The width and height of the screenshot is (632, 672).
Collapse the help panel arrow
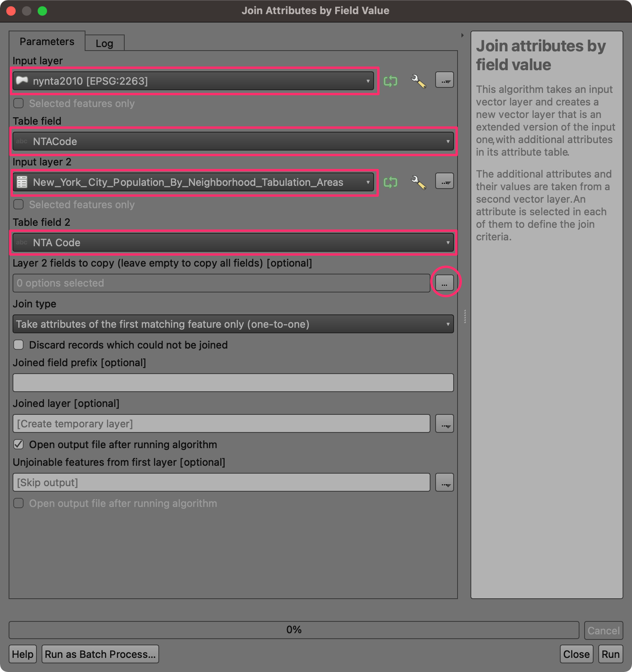tap(463, 35)
